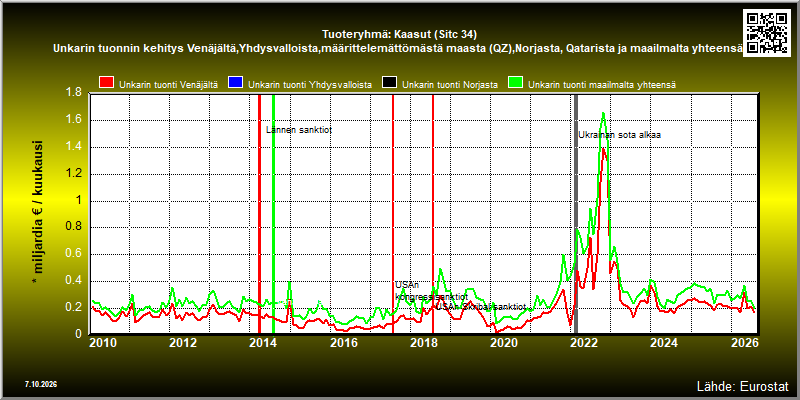Click the title 'Tuoteryhmä: Kaasut (Sitc 34)'
Viewport: 800px width, 400px height.
[399, 35]
